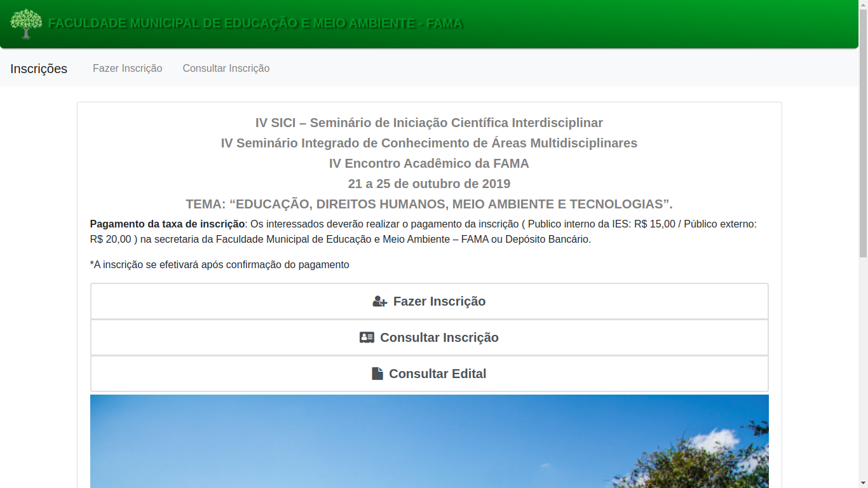Open Fazer Inscrição in the top navbar
Image resolution: width=868 pixels, height=488 pixels.
click(127, 69)
